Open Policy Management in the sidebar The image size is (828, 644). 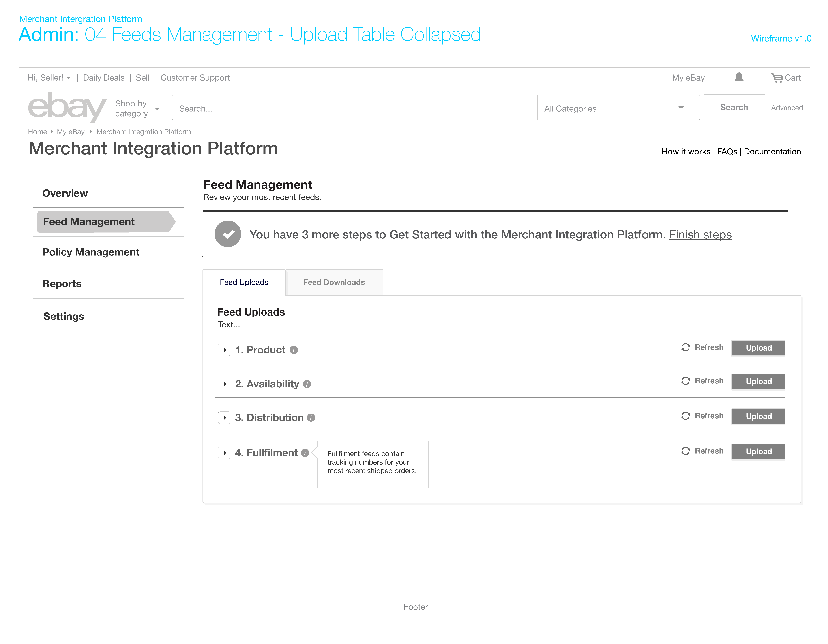tap(108, 252)
